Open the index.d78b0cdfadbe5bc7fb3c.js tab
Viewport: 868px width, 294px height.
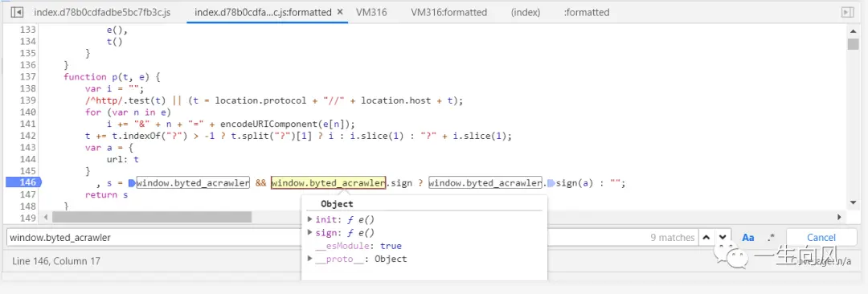coord(102,11)
